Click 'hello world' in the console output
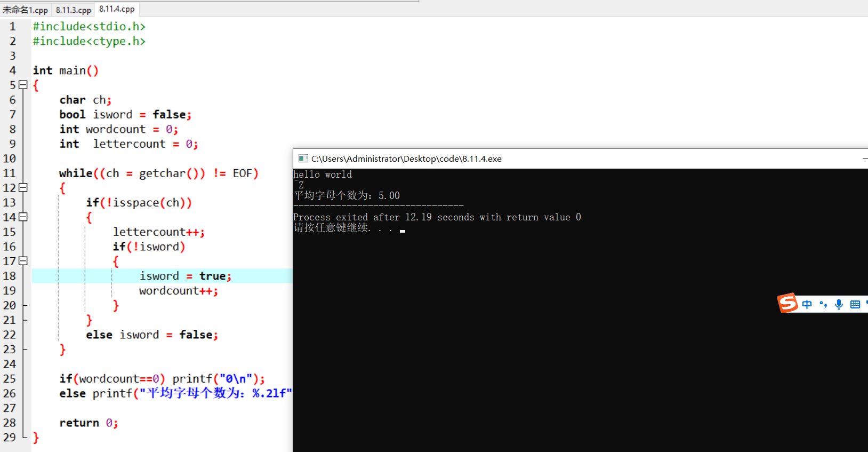Viewport: 868px width, 452px height. (x=323, y=175)
